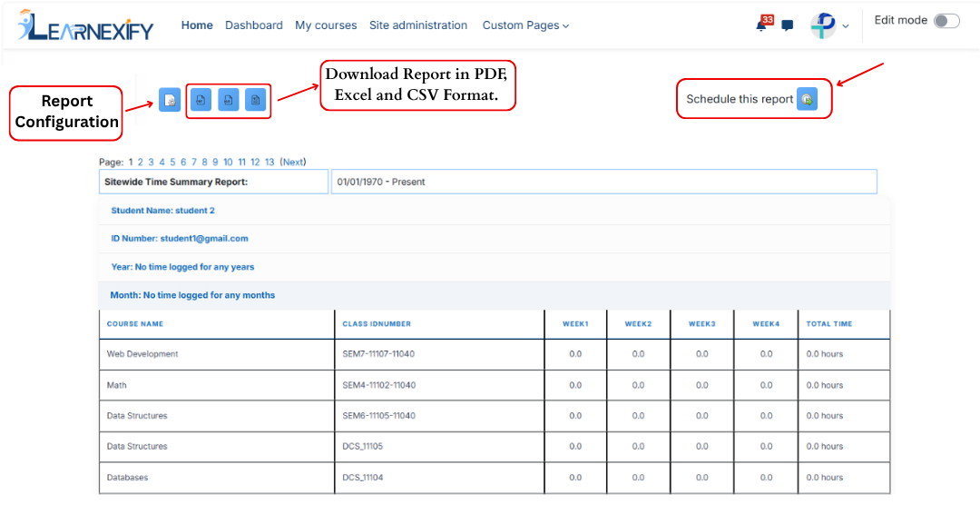Image resolution: width=980 pixels, height=514 pixels.
Task: Go to page 10 of the report
Action: coord(228,162)
